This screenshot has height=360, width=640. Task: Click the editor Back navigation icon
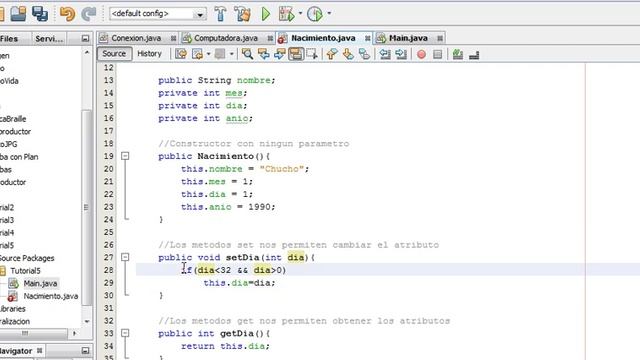[198, 54]
